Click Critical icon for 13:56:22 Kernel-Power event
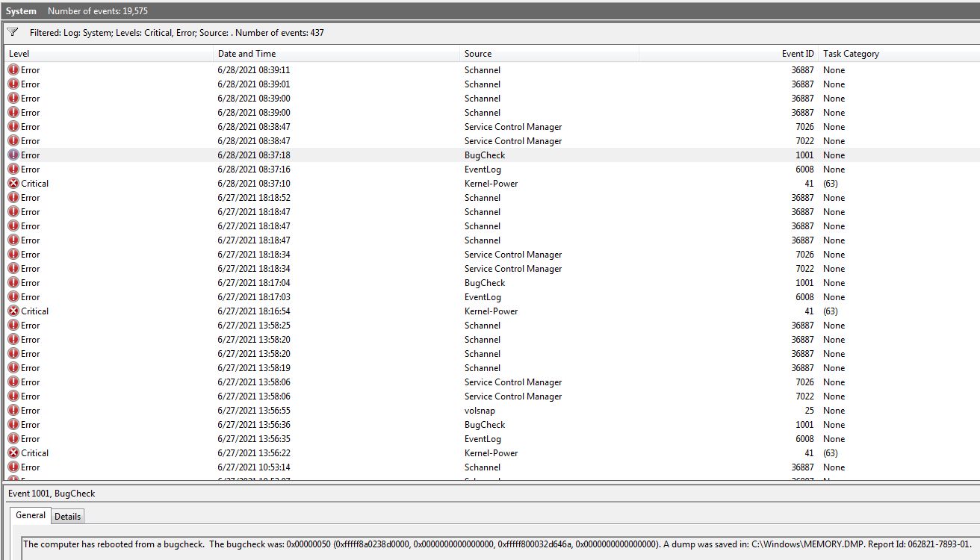This screenshot has width=980, height=560. pos(13,453)
